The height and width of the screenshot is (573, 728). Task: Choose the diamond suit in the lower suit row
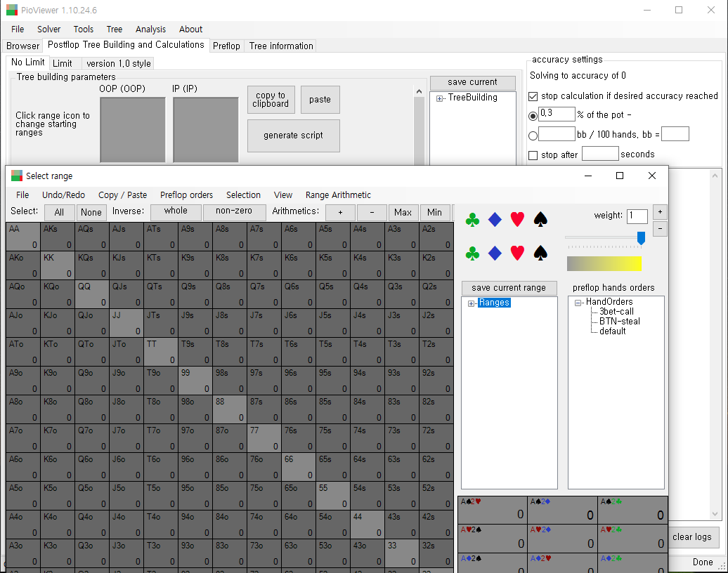point(495,253)
